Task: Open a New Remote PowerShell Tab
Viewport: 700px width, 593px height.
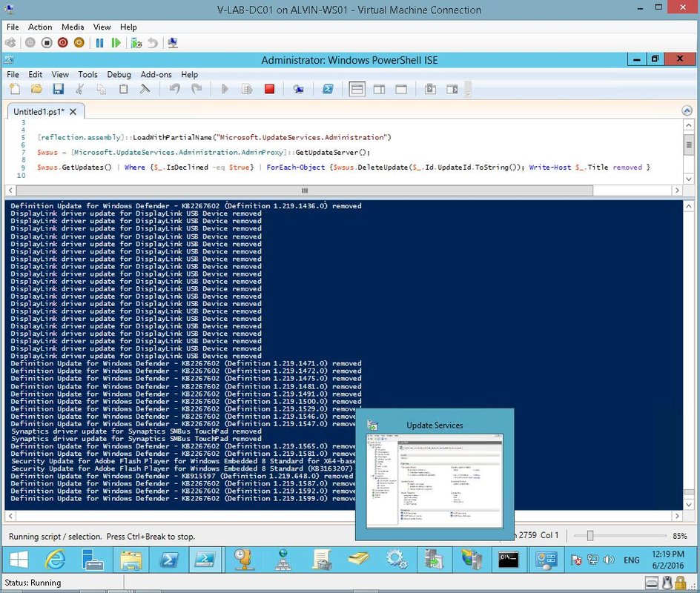Action: point(298,90)
